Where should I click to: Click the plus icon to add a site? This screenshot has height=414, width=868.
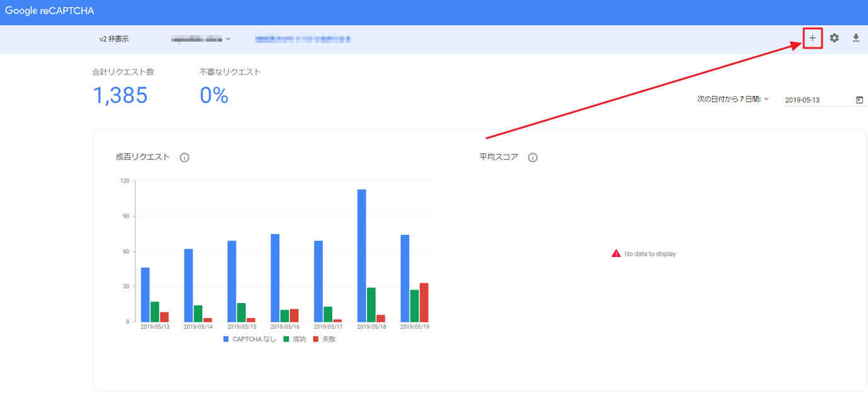point(813,38)
